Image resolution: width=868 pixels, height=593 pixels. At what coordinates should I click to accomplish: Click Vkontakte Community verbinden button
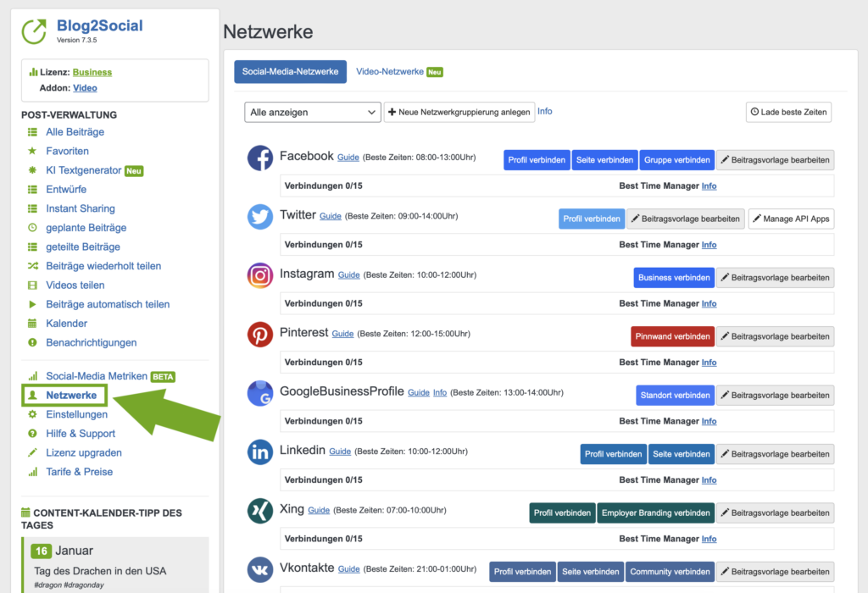click(670, 572)
